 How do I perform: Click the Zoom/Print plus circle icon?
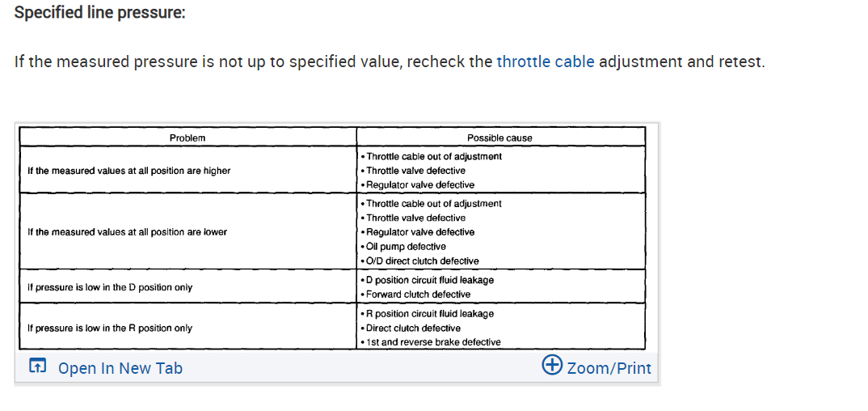pyautogui.click(x=552, y=366)
